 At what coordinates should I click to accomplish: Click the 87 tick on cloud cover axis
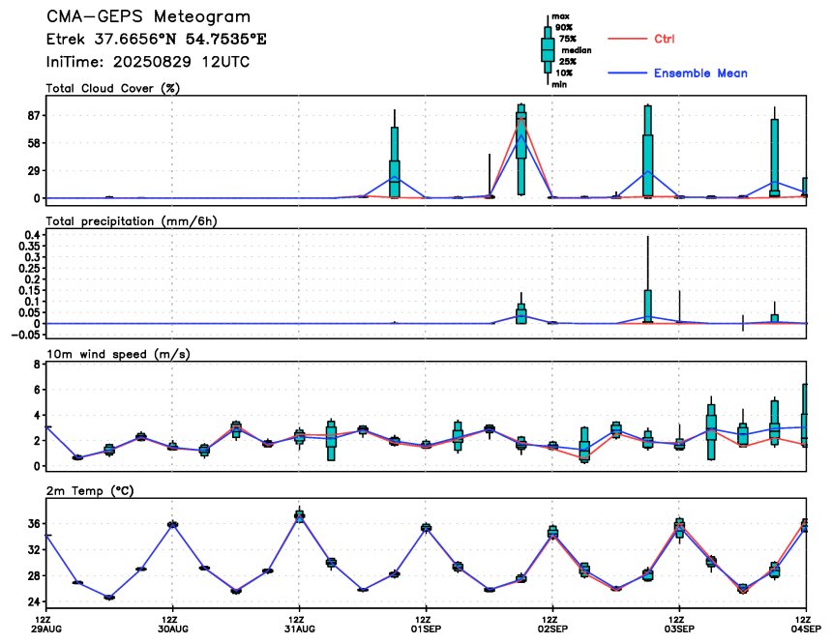[34, 116]
